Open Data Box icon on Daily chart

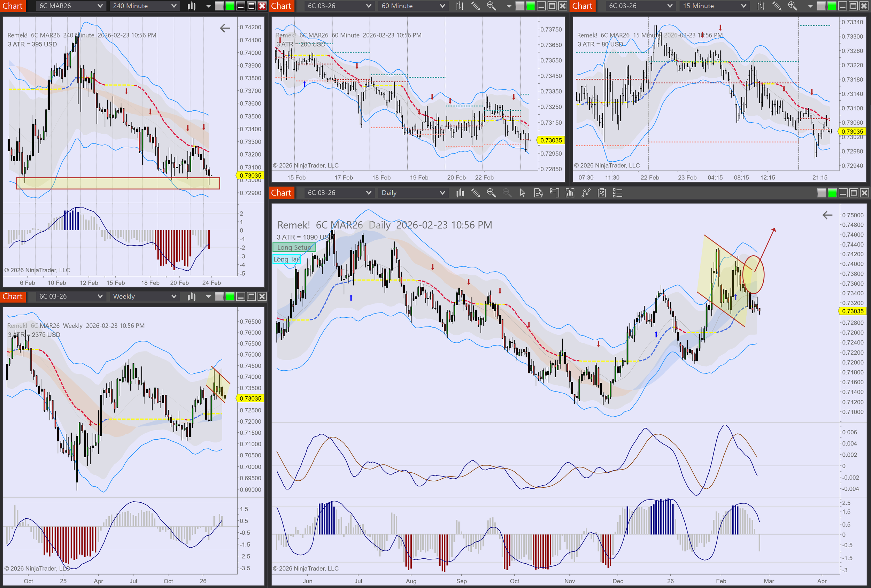538,193
